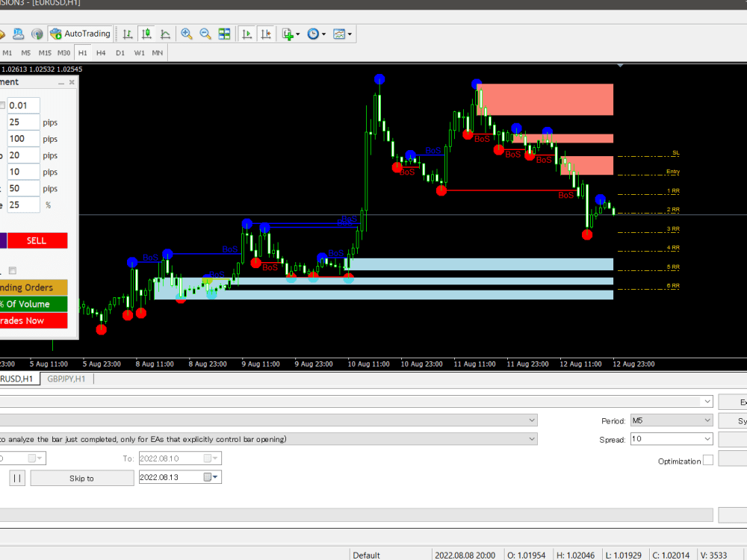Select the D1 timeframe

click(120, 53)
